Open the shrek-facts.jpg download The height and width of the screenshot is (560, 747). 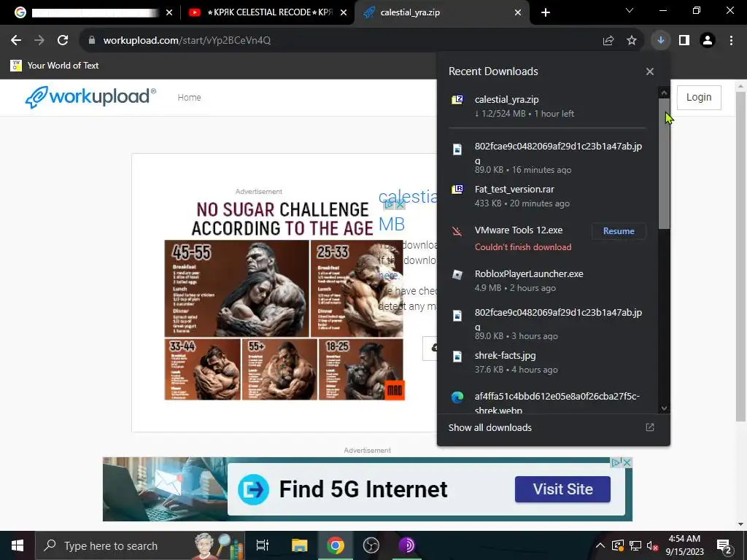[x=548, y=362]
